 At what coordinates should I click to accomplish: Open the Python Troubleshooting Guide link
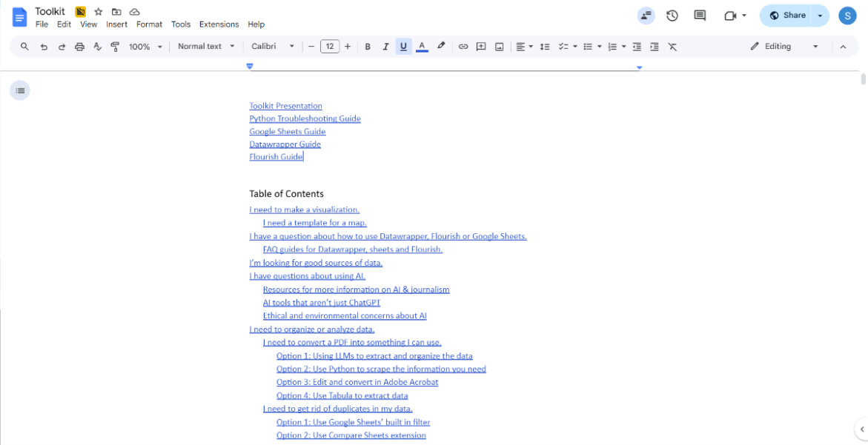coord(305,118)
